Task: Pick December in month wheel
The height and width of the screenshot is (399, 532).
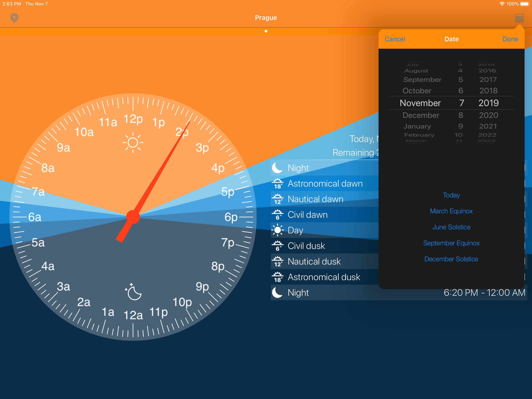Action: (421, 115)
